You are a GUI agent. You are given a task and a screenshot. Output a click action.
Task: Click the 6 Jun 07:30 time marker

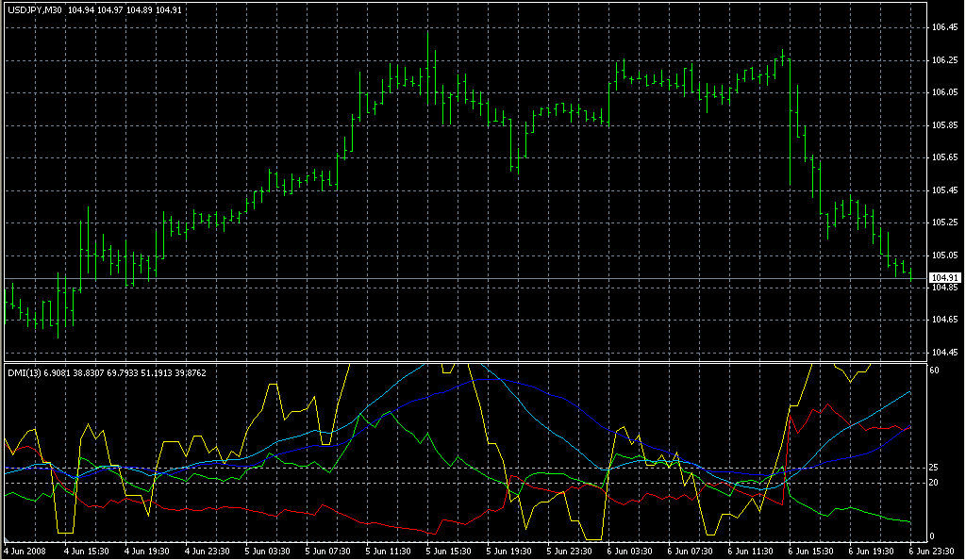[x=691, y=550]
